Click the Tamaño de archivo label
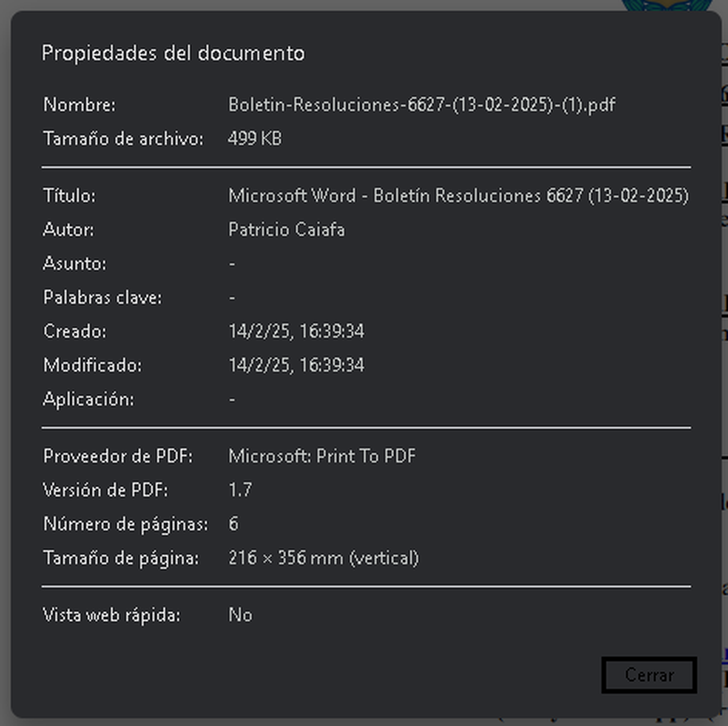The image size is (728, 726). pyautogui.click(x=123, y=138)
